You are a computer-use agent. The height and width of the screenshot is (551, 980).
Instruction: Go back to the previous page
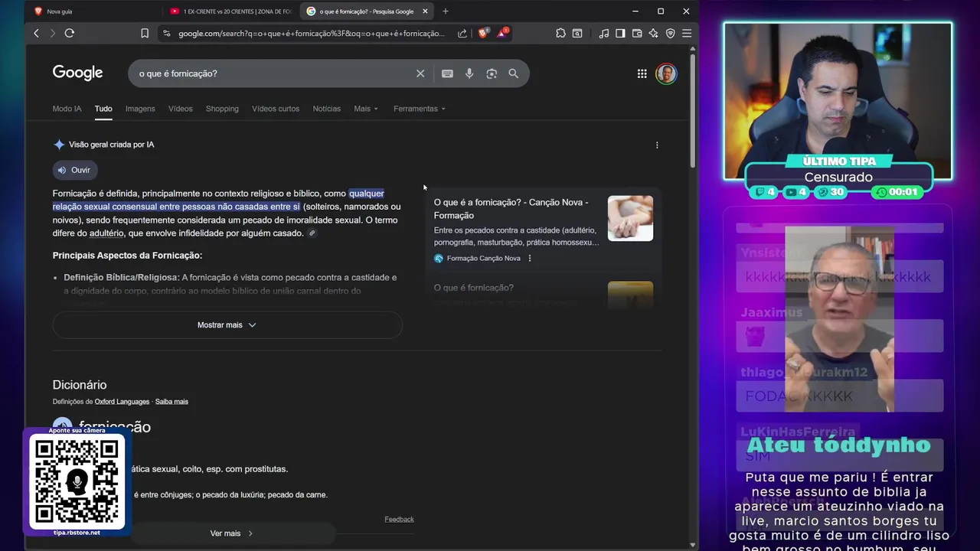[36, 33]
